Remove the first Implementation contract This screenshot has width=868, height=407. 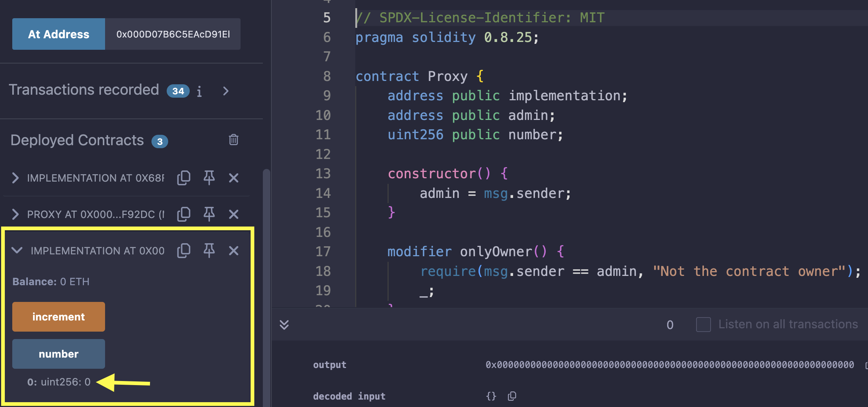tap(234, 178)
